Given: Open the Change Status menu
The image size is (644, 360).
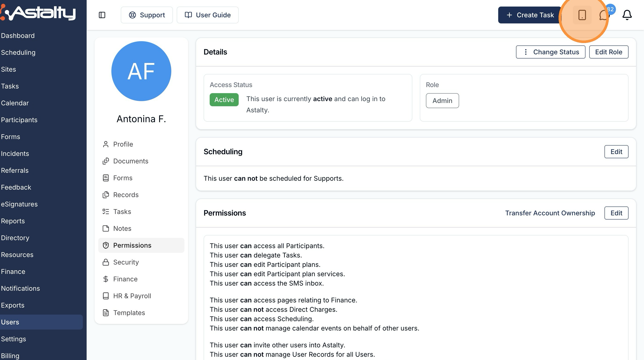Looking at the screenshot, I should [x=550, y=52].
